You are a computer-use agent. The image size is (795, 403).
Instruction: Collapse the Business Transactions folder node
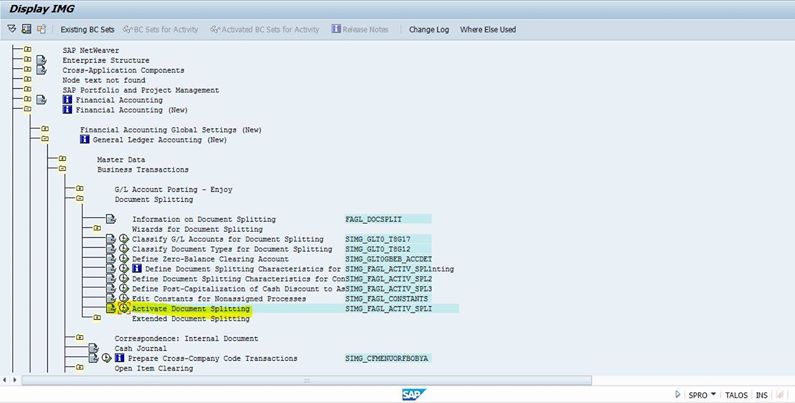62,168
